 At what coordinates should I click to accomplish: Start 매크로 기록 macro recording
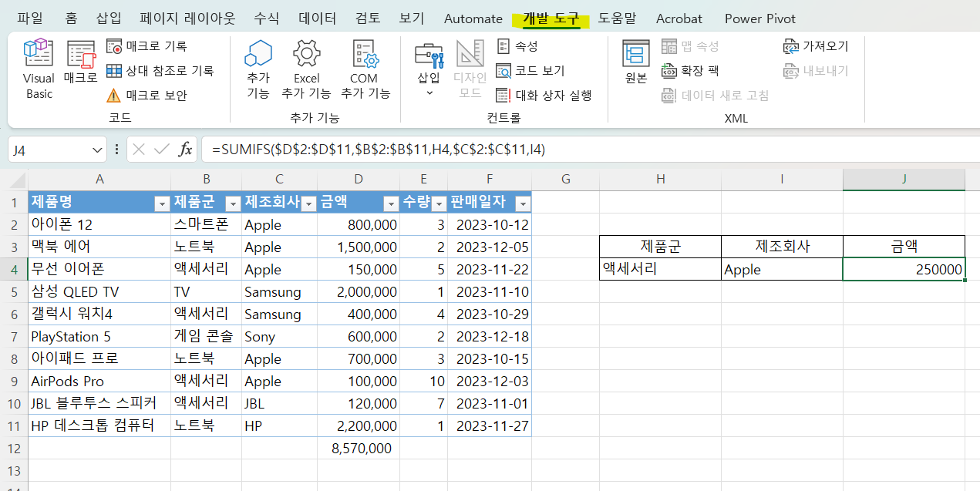[x=146, y=46]
